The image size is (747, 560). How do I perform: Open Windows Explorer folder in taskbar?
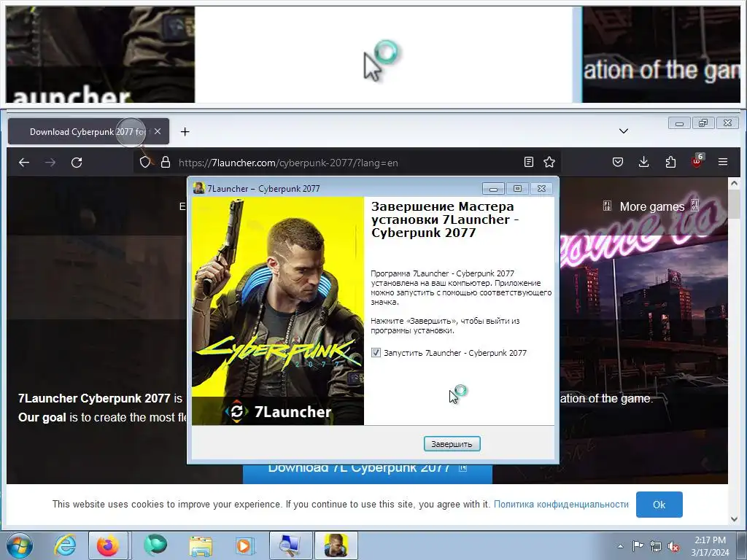(201, 545)
